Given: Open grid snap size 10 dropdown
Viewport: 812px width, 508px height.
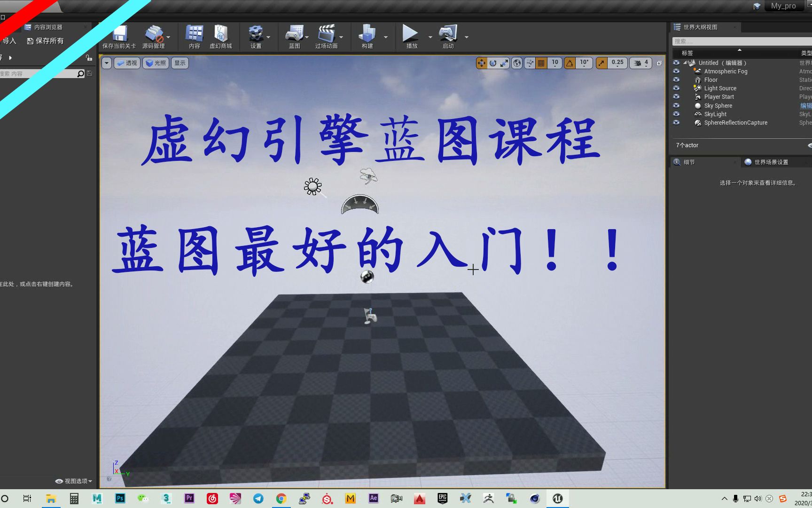Looking at the screenshot, I should pyautogui.click(x=555, y=63).
